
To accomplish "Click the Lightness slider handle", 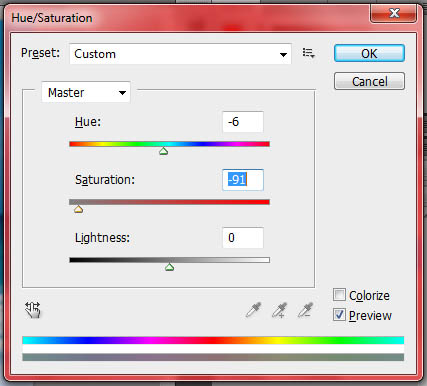I will tap(170, 267).
